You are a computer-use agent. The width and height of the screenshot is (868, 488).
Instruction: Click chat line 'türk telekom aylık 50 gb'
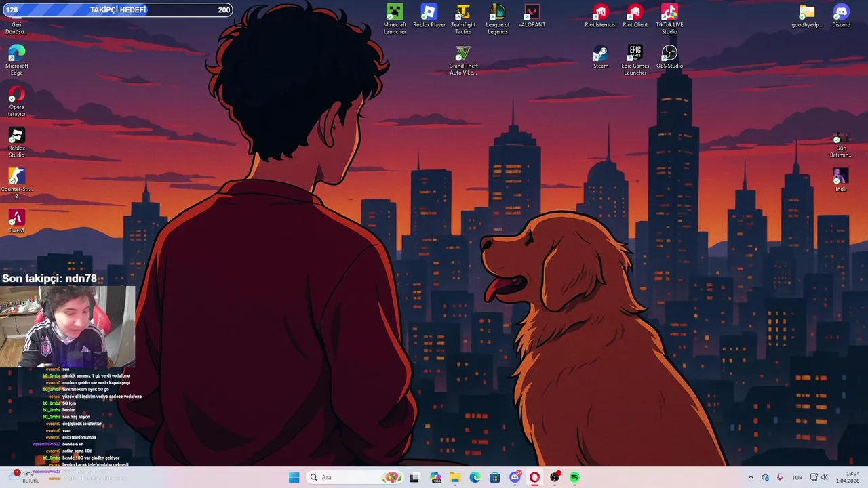click(85, 390)
